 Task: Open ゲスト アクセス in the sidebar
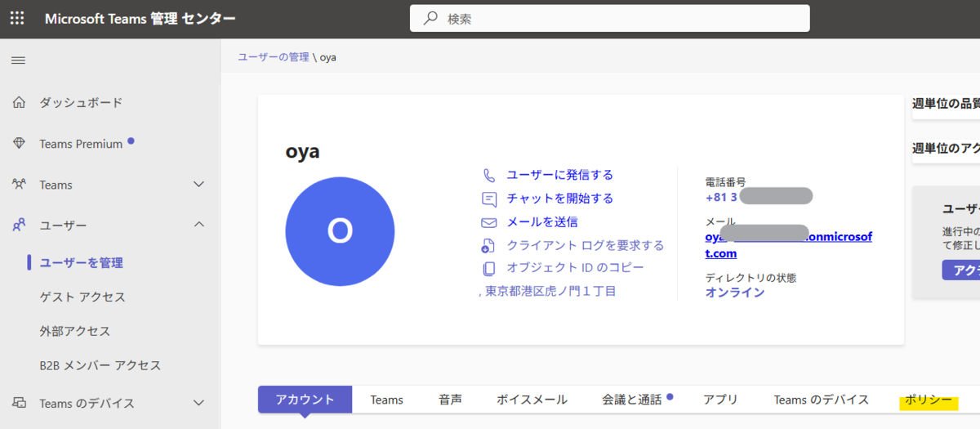point(82,297)
